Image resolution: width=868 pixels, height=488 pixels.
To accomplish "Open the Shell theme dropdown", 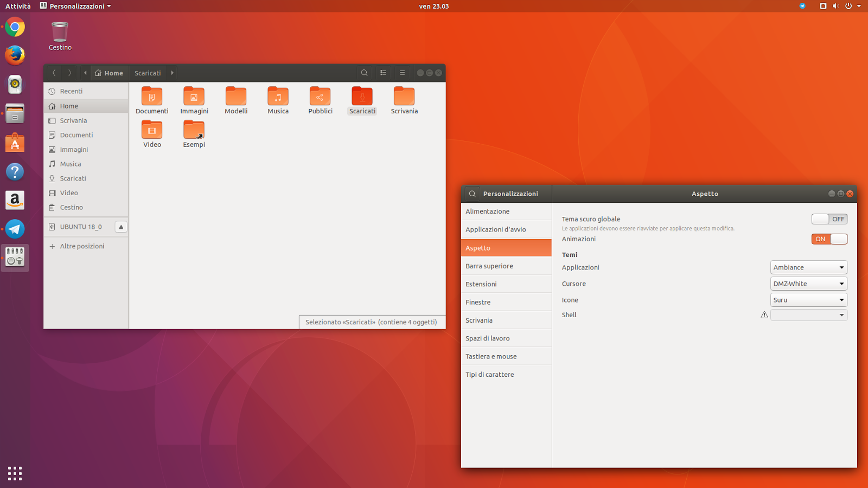I will (809, 315).
